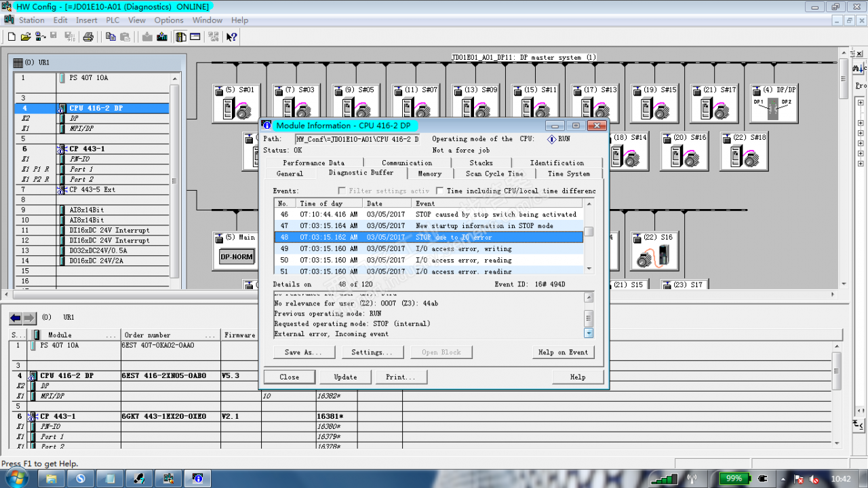Screen dimensions: 868x488
Task: Click the Copy toolbar icon
Action: click(x=111, y=37)
